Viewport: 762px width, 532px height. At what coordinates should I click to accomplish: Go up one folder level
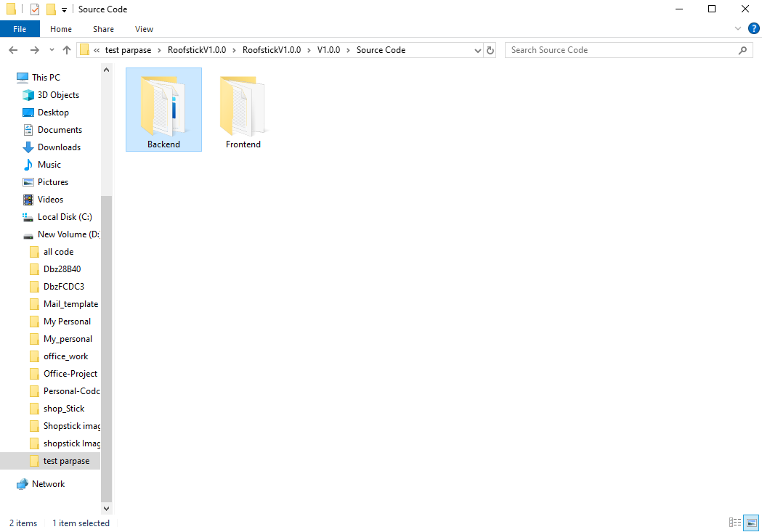point(67,50)
